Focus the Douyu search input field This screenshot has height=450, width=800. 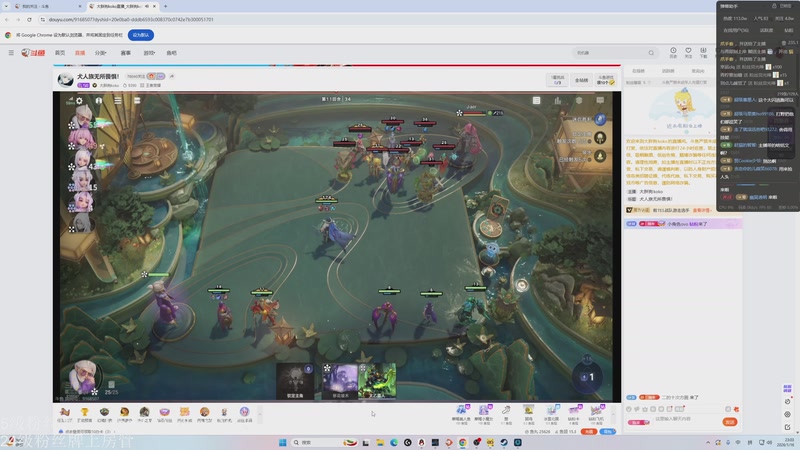610,53
